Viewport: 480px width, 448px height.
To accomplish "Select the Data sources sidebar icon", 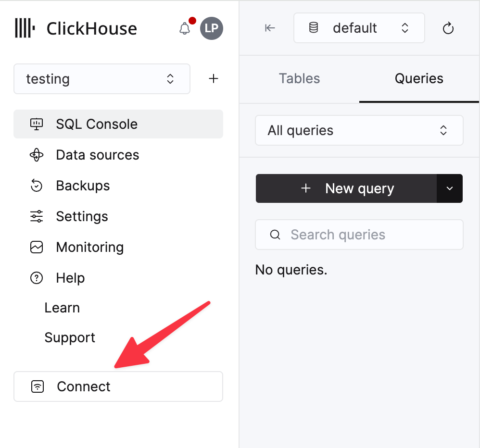I will point(37,155).
